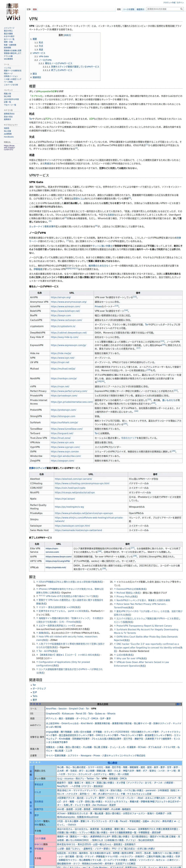Hide the table of contents via 非表示
Viewport: 186px width, 868px height.
click(x=67, y=35)
